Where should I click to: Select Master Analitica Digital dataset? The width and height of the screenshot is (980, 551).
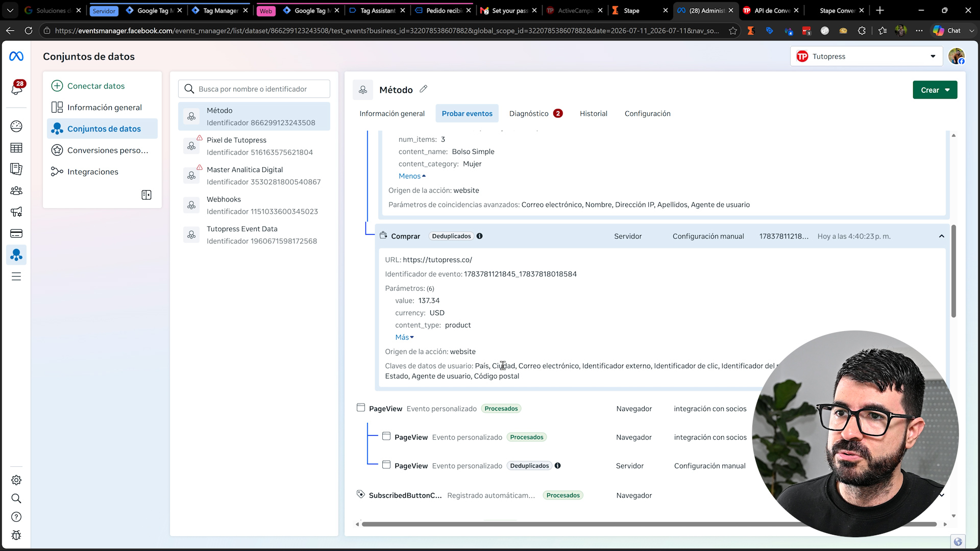tap(254, 176)
